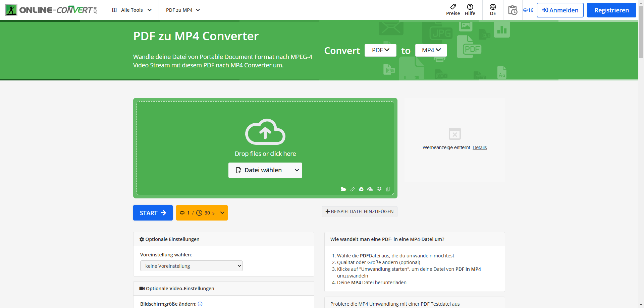Viewport: 644px width, 308px height.
Task: Open the Preise pricing page
Action: coord(453,10)
